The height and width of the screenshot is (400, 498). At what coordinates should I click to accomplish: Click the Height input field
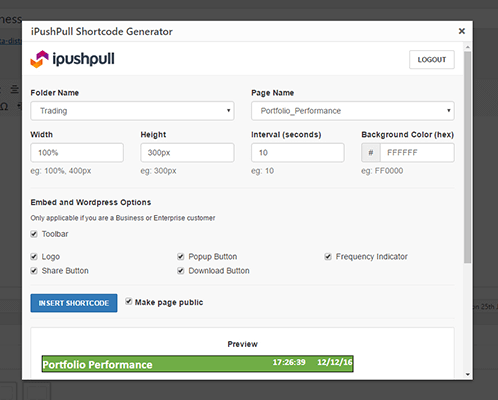[x=187, y=153]
